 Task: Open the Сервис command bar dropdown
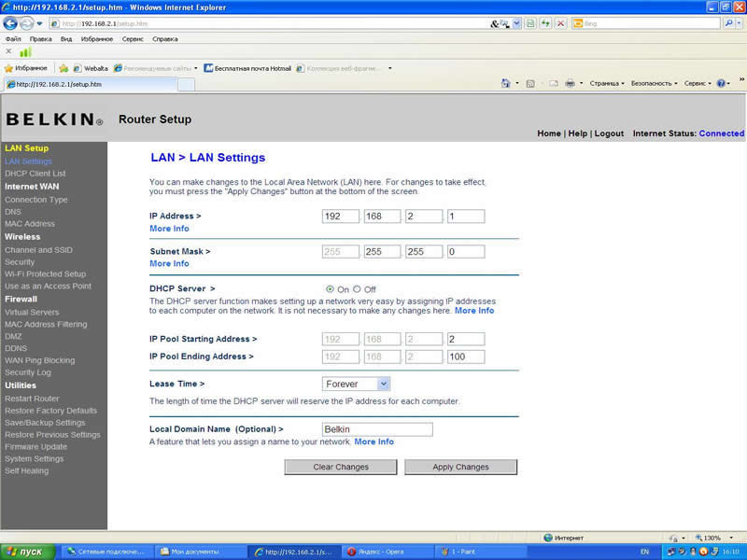698,83
